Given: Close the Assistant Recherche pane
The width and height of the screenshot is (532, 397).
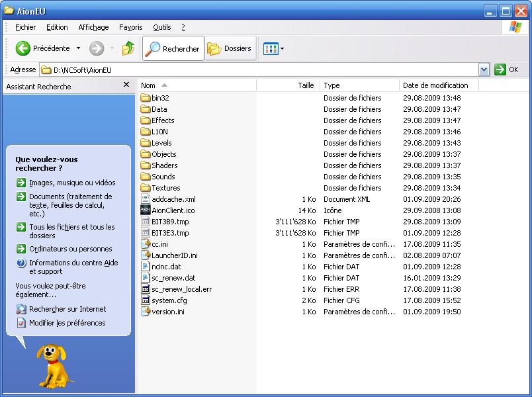Looking at the screenshot, I should 126,85.
